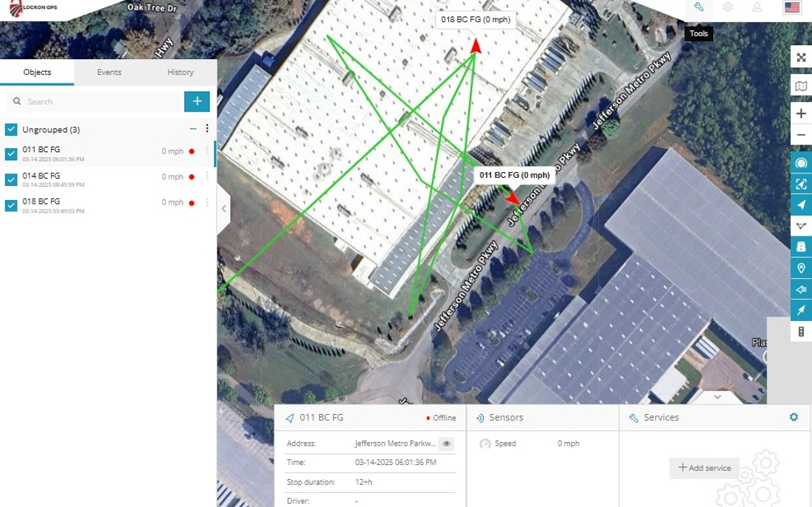Uncheck the 011 BC FG checkbox
Screen dimensions: 812x507
tap(11, 154)
